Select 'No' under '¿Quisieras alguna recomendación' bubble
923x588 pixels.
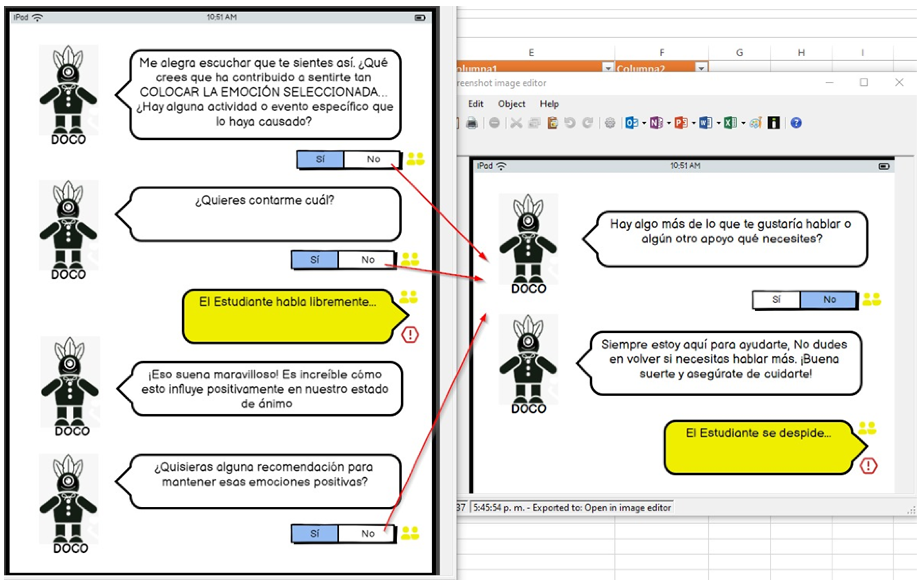(367, 533)
